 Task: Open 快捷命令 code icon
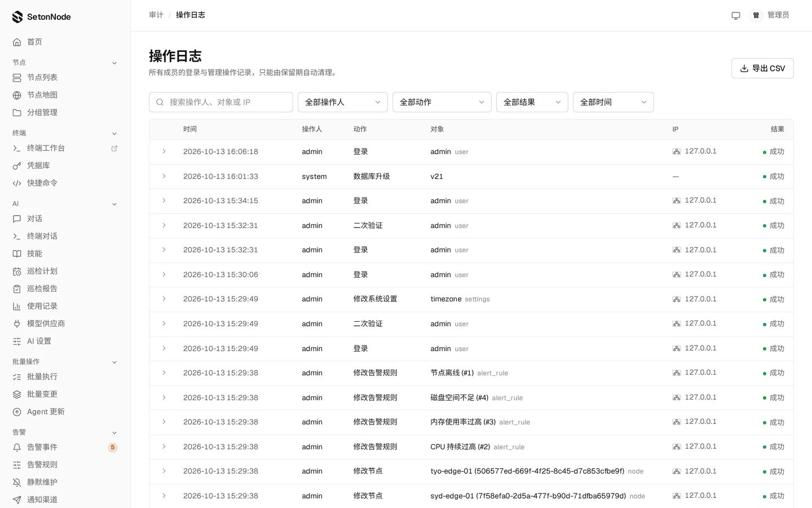(x=17, y=183)
